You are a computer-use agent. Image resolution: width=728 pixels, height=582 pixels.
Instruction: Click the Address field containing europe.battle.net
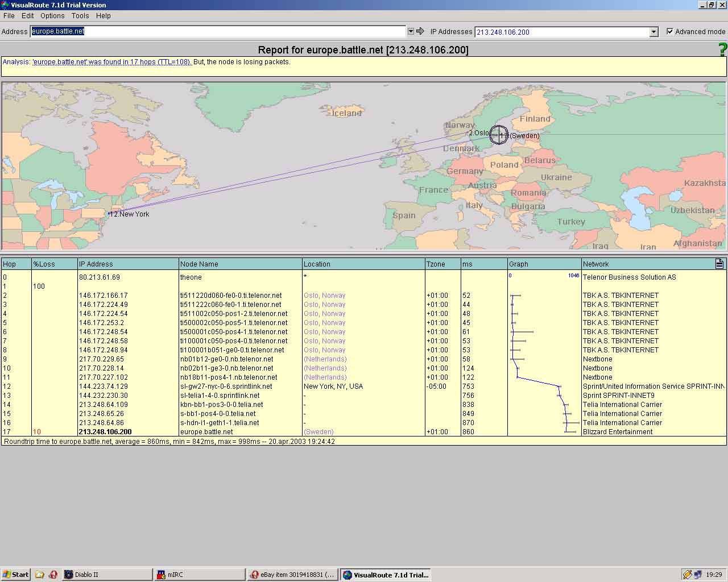click(x=218, y=31)
